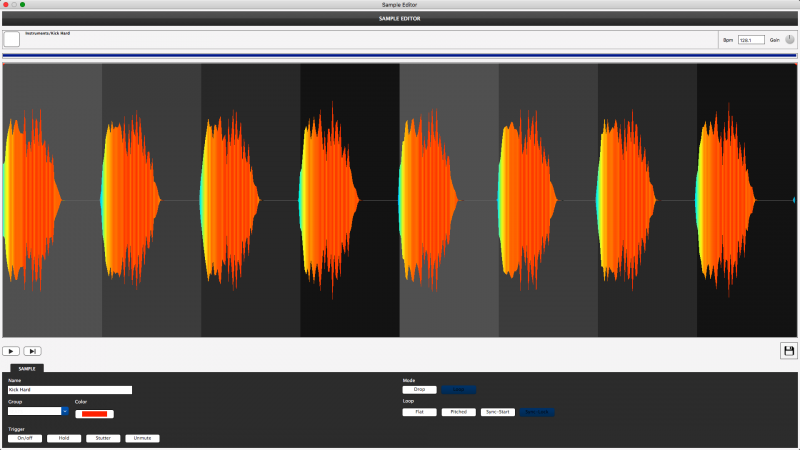The width and height of the screenshot is (800, 450).
Task: Set Mode to Loop
Action: coord(458,389)
